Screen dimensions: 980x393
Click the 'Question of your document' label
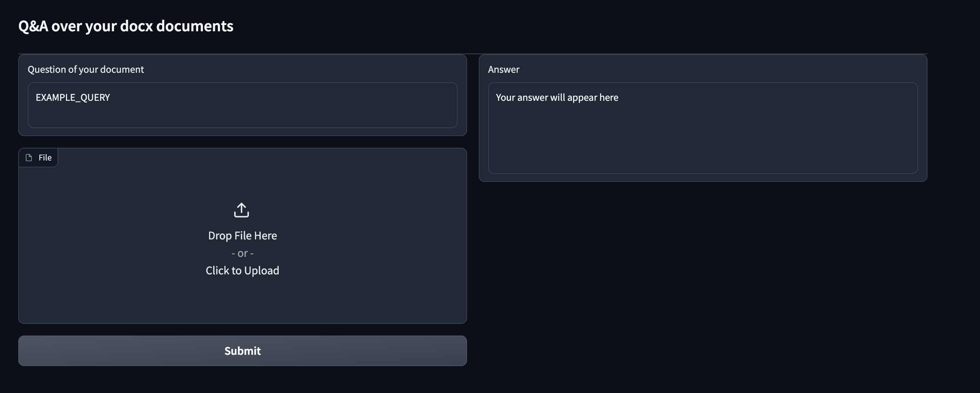86,69
